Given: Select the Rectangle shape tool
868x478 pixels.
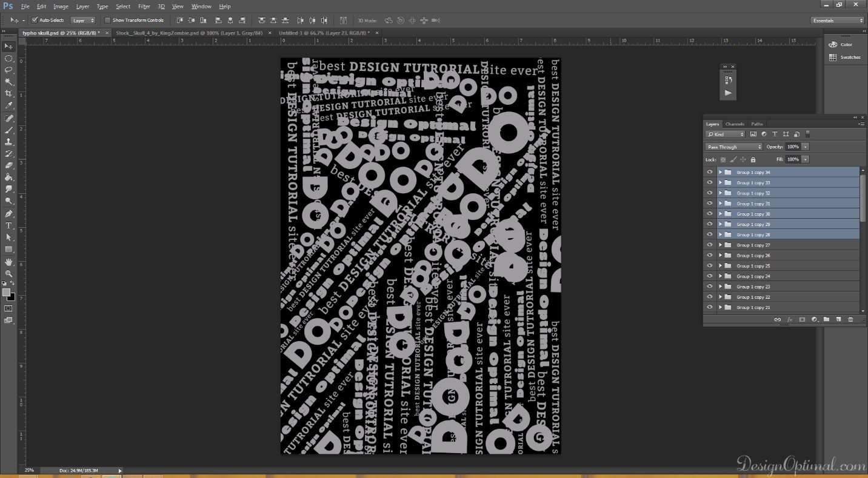Looking at the screenshot, I should tap(8, 249).
